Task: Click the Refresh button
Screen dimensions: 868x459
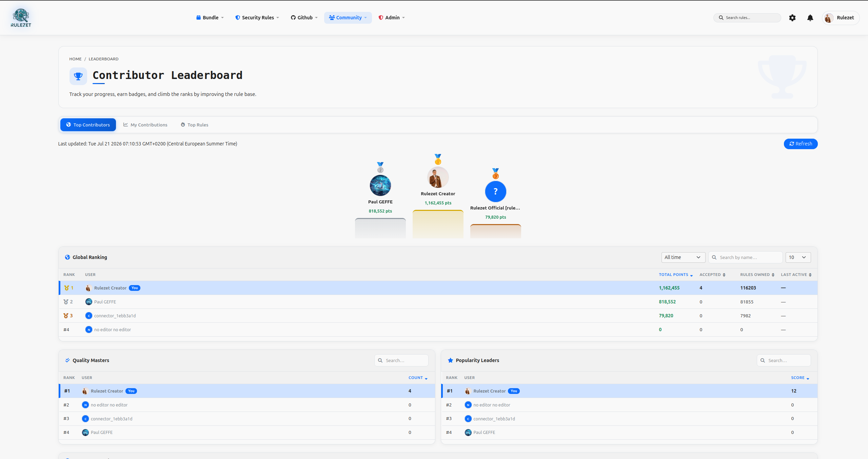Action: tap(801, 144)
